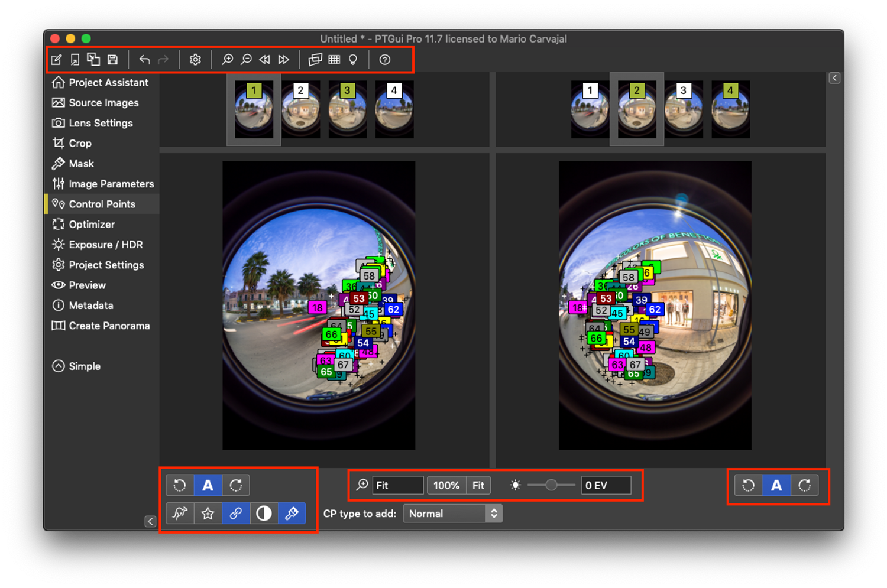Open the Lens Settings tab
The image size is (887, 588).
click(x=102, y=123)
